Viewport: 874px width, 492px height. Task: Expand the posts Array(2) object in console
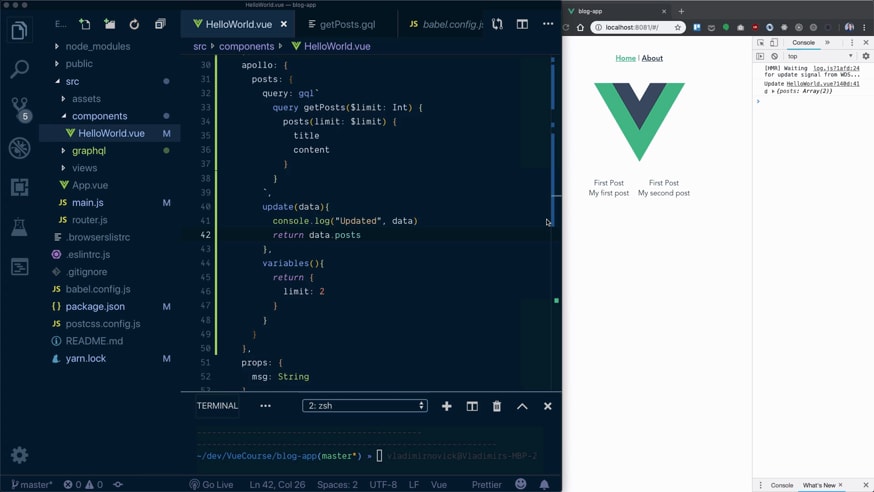point(773,91)
